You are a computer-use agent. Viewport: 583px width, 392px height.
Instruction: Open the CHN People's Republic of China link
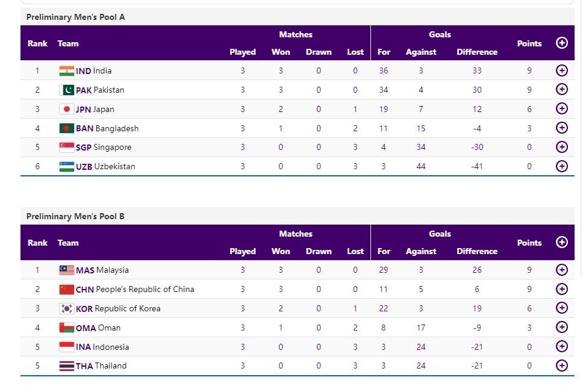tap(135, 289)
